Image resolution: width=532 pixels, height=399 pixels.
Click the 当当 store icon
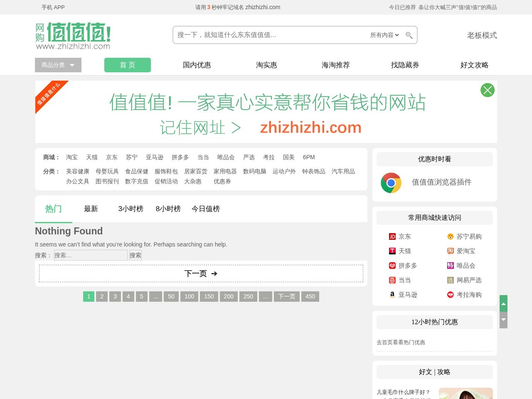pyautogui.click(x=392, y=280)
